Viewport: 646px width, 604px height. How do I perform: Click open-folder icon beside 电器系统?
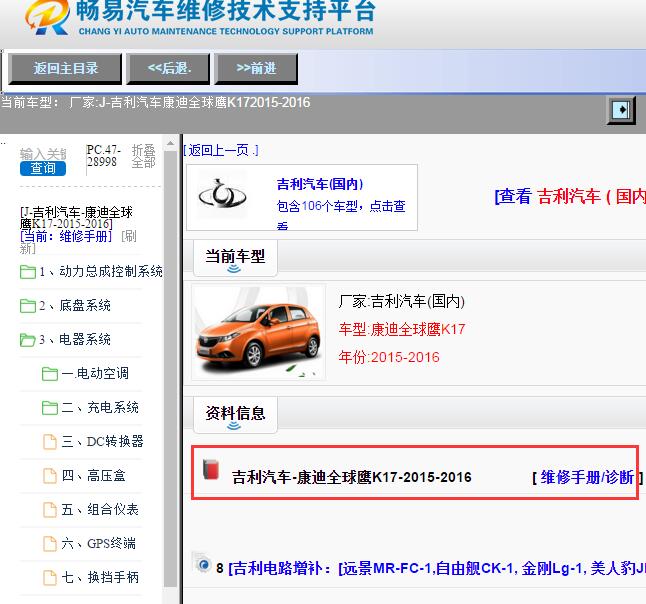tap(28, 340)
